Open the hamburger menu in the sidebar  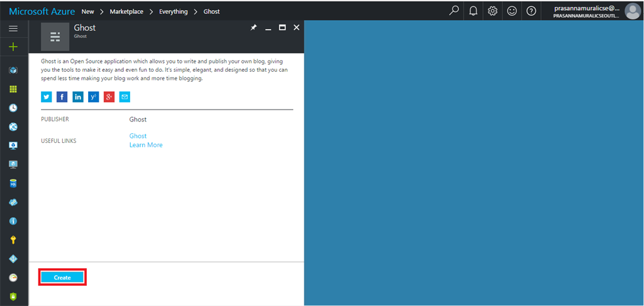click(x=13, y=28)
